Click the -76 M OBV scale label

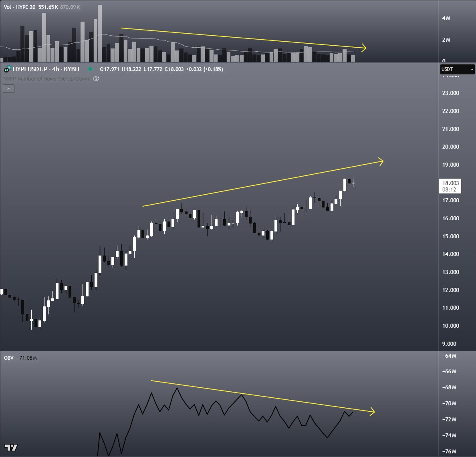[x=449, y=451]
